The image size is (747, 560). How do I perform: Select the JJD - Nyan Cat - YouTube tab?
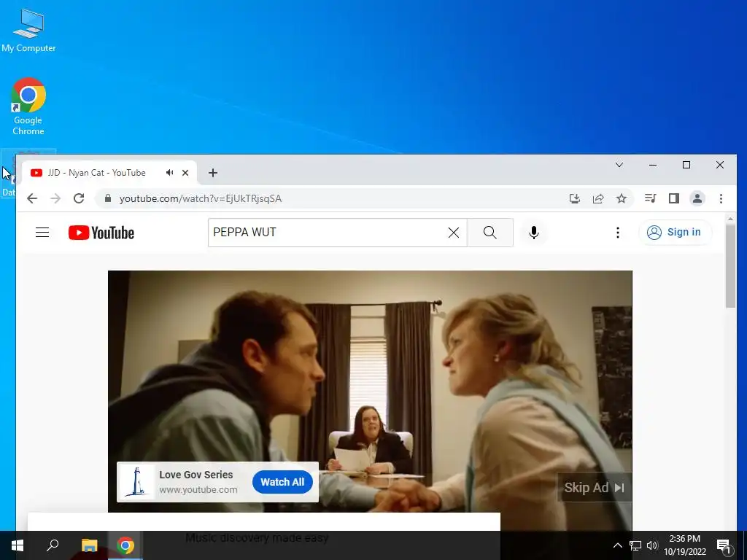tap(97, 172)
